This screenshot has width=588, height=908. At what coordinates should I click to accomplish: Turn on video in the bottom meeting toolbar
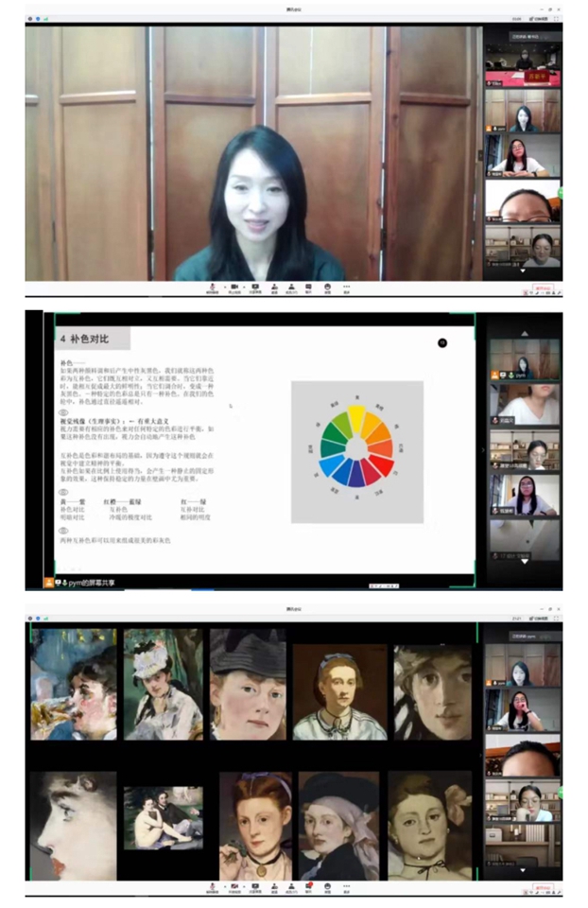click(234, 887)
